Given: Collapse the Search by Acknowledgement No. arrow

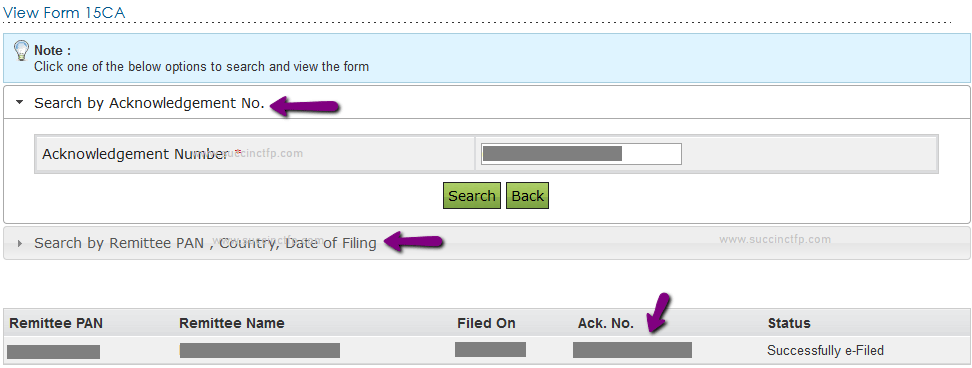Looking at the screenshot, I should [x=19, y=103].
